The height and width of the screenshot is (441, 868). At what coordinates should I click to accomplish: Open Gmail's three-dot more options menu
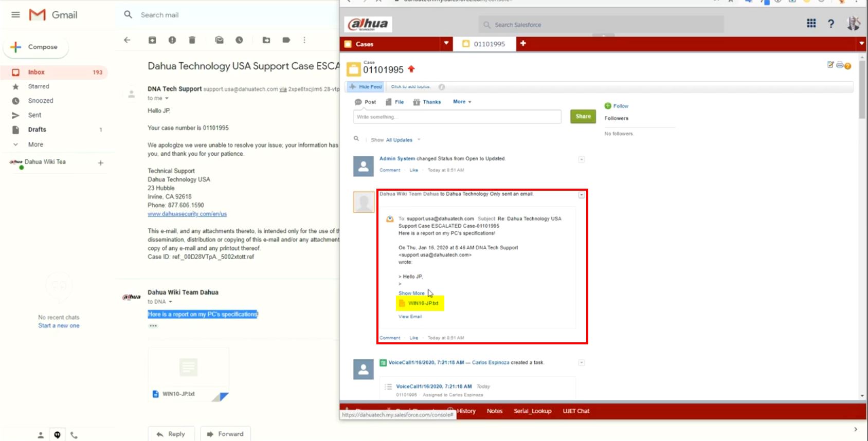click(304, 40)
